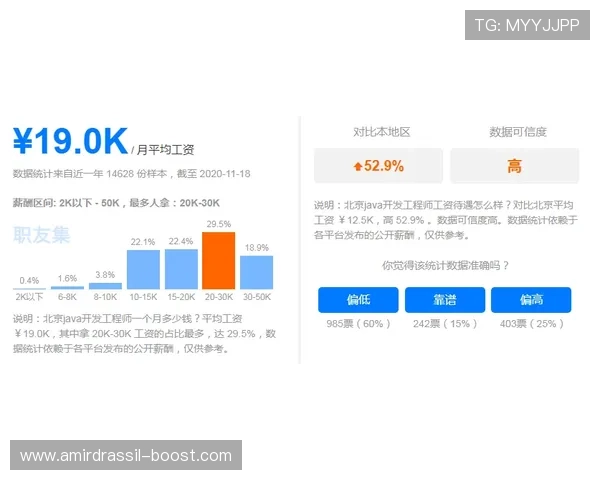The height and width of the screenshot is (480, 600).
Task: Click the ¥19.0K average salary figure
Action: pos(70,141)
